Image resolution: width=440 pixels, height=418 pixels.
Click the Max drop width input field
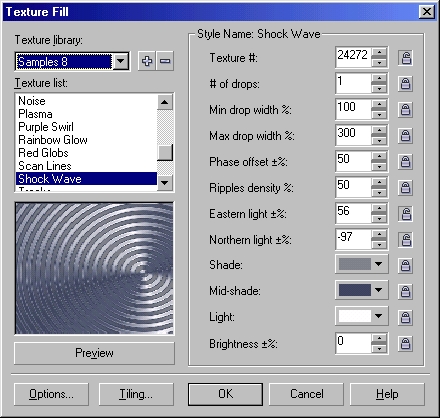(353, 135)
